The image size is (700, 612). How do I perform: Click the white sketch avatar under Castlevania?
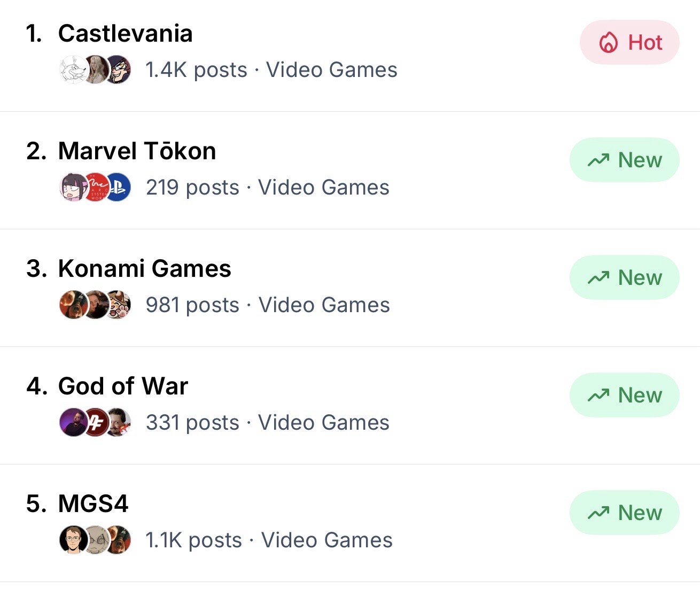(x=72, y=70)
